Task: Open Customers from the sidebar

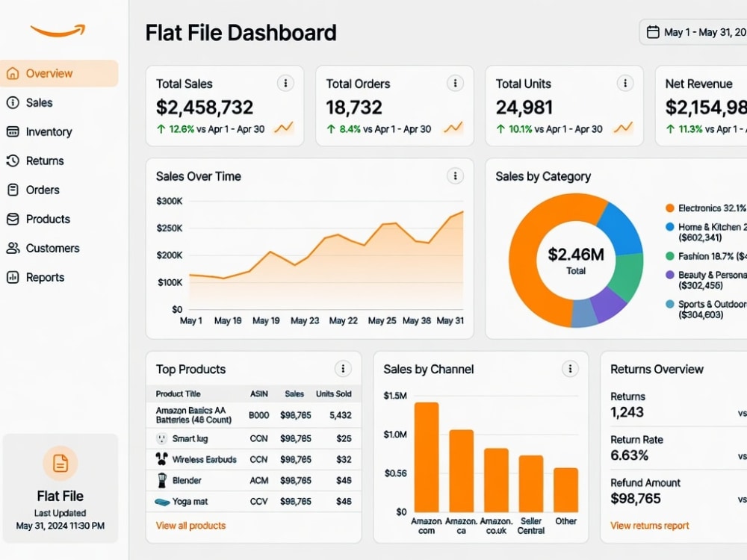Action: [x=52, y=248]
